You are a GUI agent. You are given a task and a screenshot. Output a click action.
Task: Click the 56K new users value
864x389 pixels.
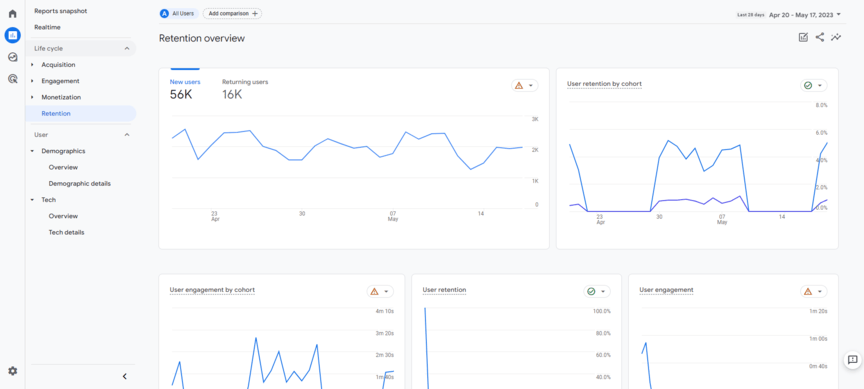tap(180, 95)
